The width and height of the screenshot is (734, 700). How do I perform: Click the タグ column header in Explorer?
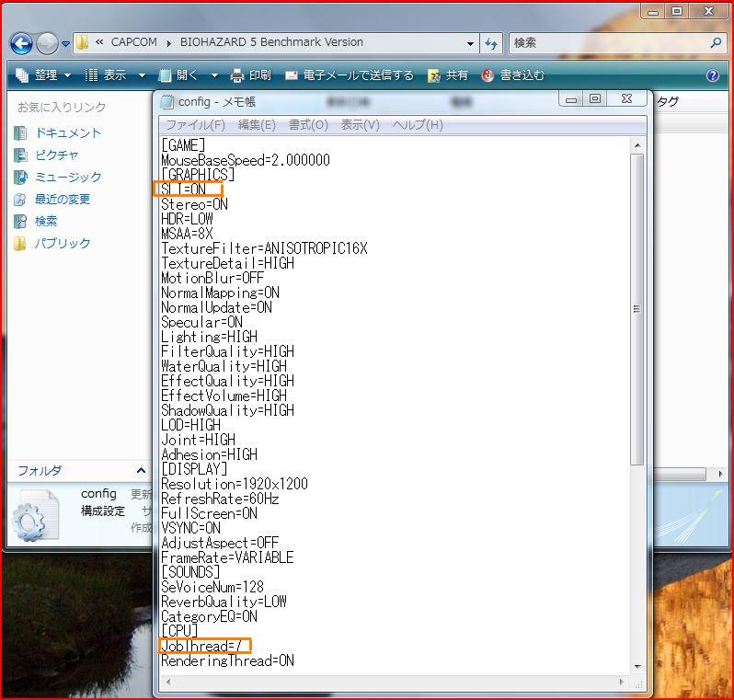coord(668,101)
